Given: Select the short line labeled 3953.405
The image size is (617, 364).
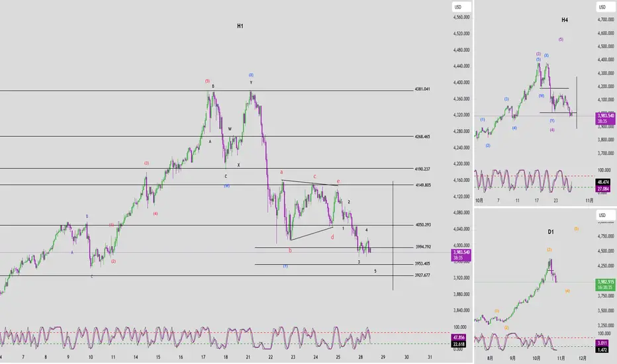Looking at the screenshot, I should (334, 264).
